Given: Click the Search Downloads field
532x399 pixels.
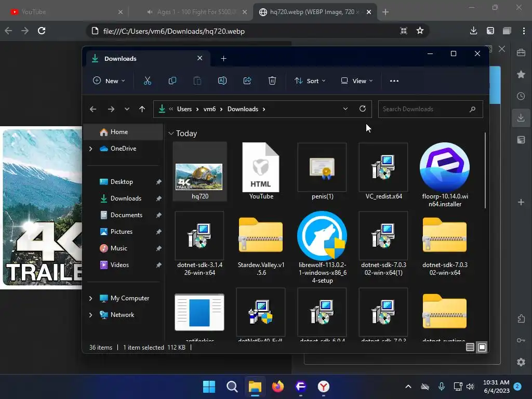Looking at the screenshot, I should [x=430, y=109].
